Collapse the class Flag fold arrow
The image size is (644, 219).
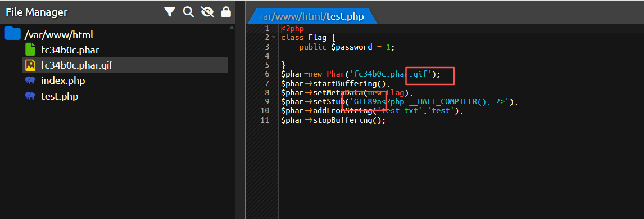coord(274,38)
